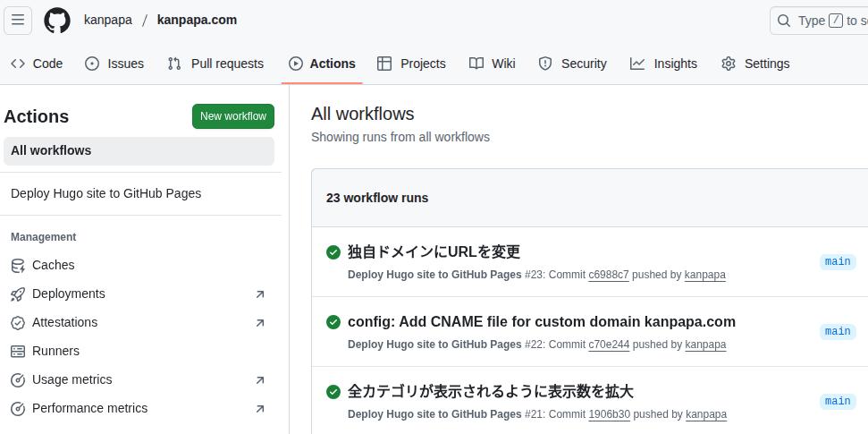Click the '23 workflow runs' count text

click(x=377, y=198)
